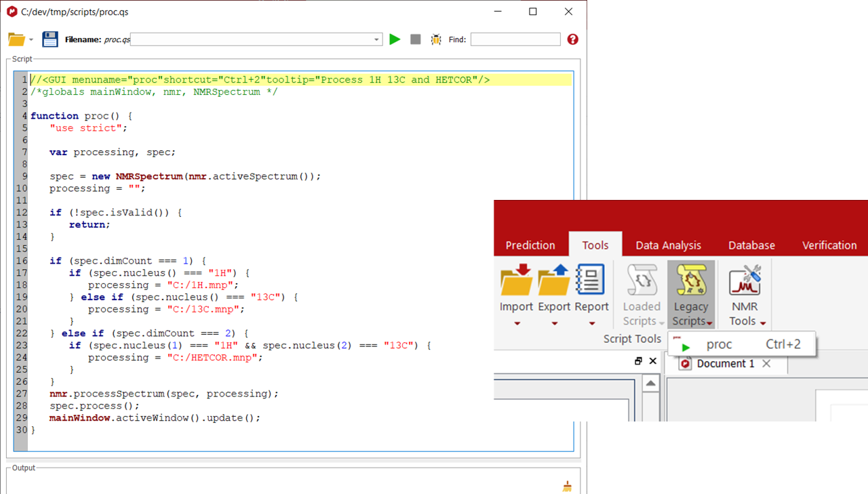Screen dimensions: 868x494
Task: Switch to the Data Analysis tab
Action: pos(668,245)
